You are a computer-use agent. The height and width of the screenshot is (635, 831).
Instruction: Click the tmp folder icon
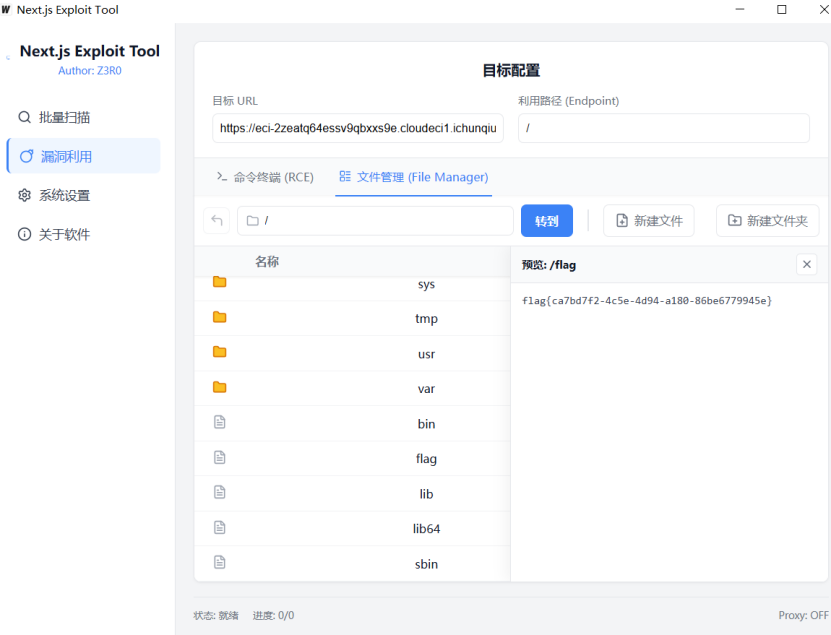[220, 318]
